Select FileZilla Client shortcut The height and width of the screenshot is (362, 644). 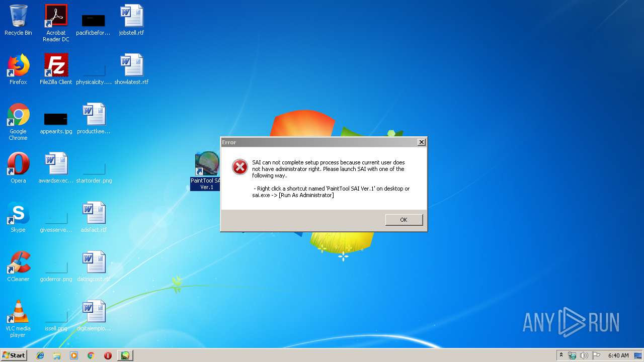[56, 69]
